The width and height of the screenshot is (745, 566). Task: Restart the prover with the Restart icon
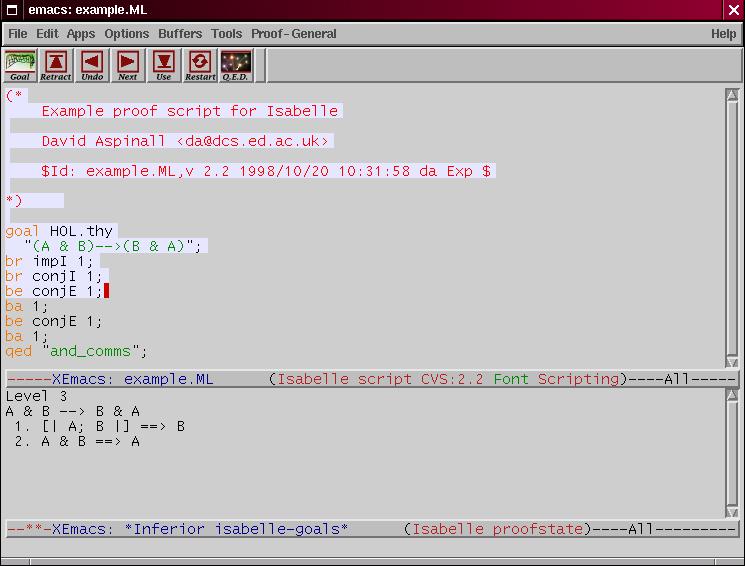[x=200, y=66]
